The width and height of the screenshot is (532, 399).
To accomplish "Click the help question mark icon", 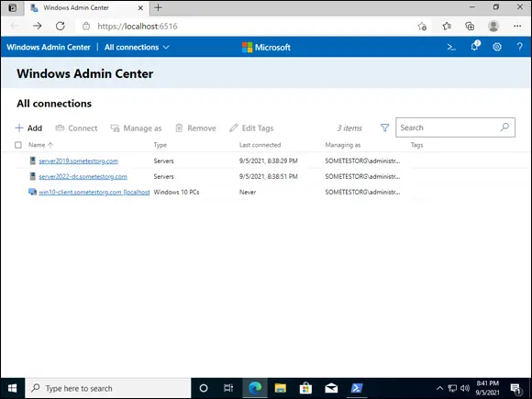I will tap(519, 47).
